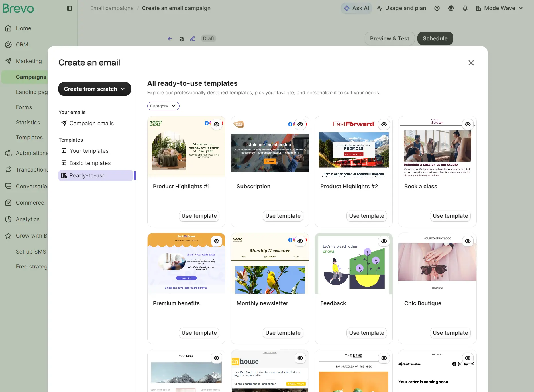This screenshot has height=392, width=534.
Task: Click the Automations icon in sidebar
Action: [x=8, y=153]
